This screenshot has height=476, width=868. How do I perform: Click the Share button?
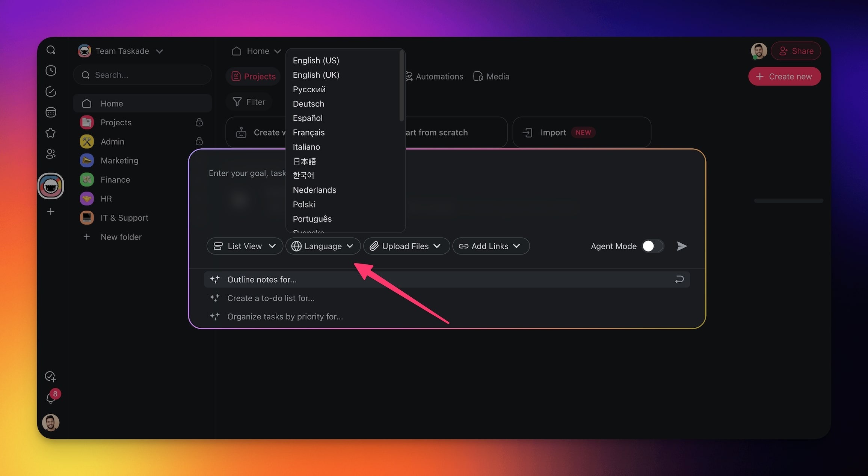pos(796,51)
